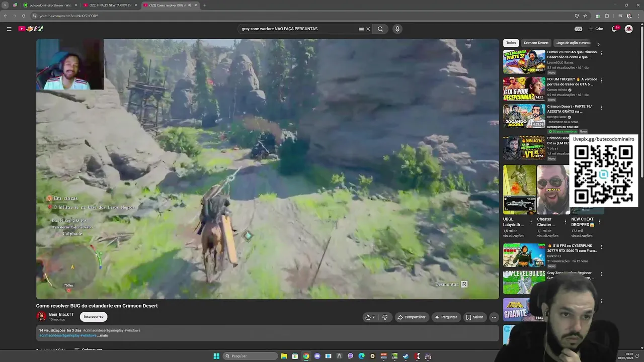The height and width of the screenshot is (362, 644).
Task: Open a new browser tab
Action: click(x=205, y=5)
